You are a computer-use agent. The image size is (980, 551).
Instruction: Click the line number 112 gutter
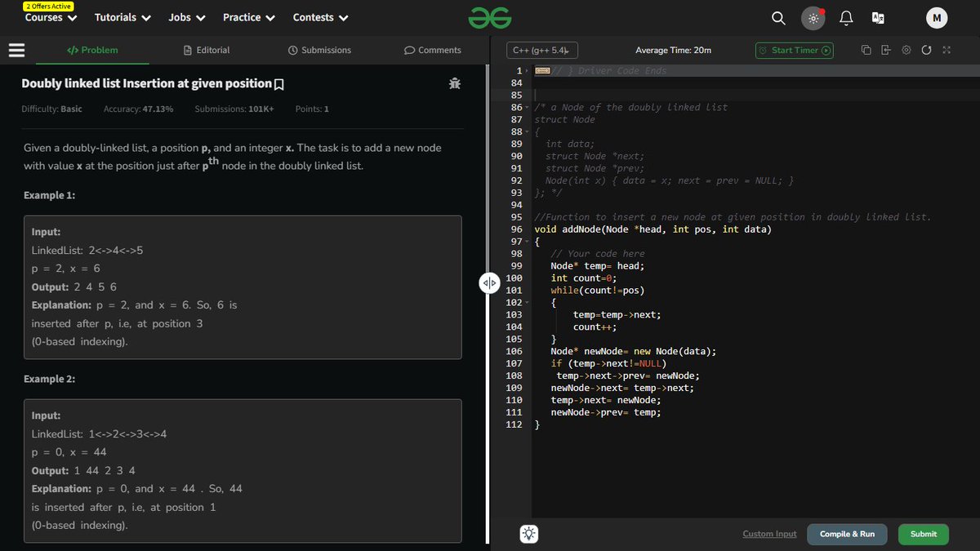coord(514,424)
